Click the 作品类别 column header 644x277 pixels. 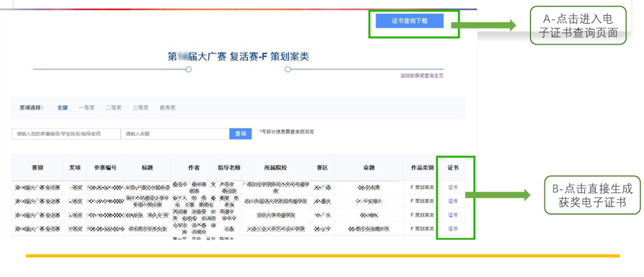(x=420, y=168)
